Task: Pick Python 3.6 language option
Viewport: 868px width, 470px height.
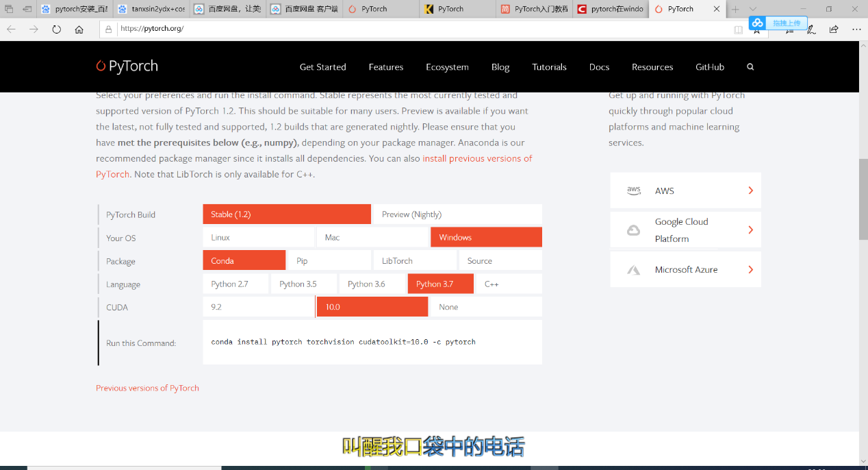Action: pos(372,284)
